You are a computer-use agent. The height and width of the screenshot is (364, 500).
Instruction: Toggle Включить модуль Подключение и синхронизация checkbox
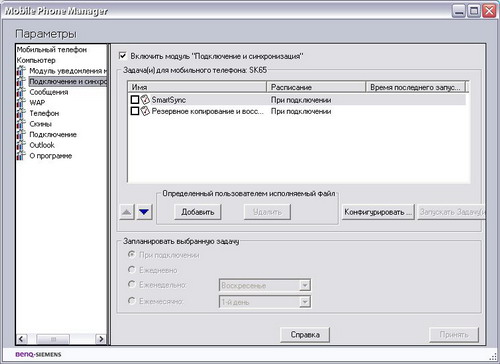coord(123,56)
